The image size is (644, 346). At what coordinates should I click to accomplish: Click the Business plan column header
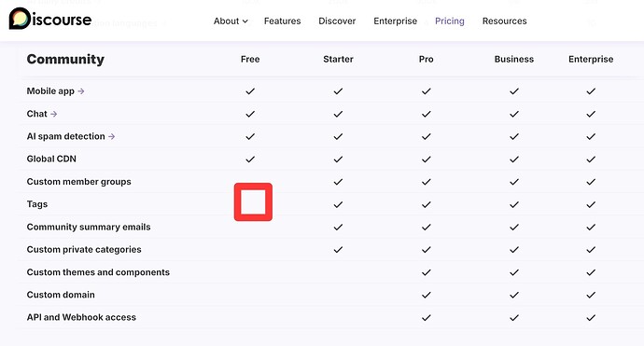(514, 59)
